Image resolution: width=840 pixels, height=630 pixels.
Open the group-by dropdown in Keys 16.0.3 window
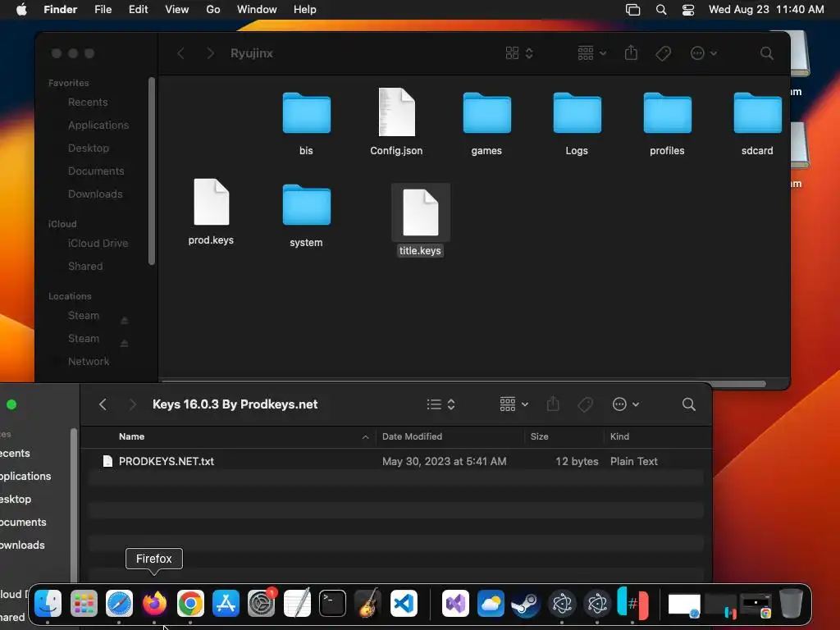pyautogui.click(x=514, y=404)
